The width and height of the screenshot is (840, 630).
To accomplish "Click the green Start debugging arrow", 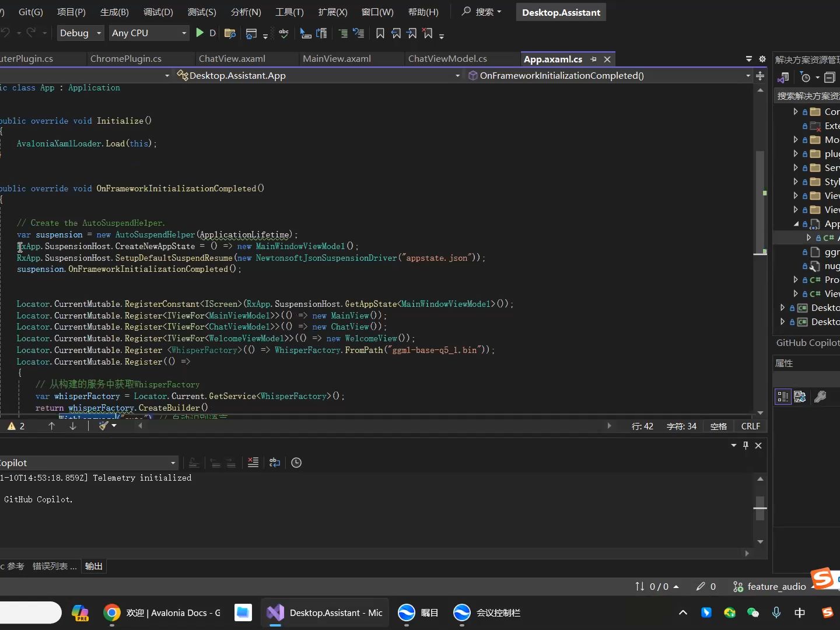I will click(199, 33).
